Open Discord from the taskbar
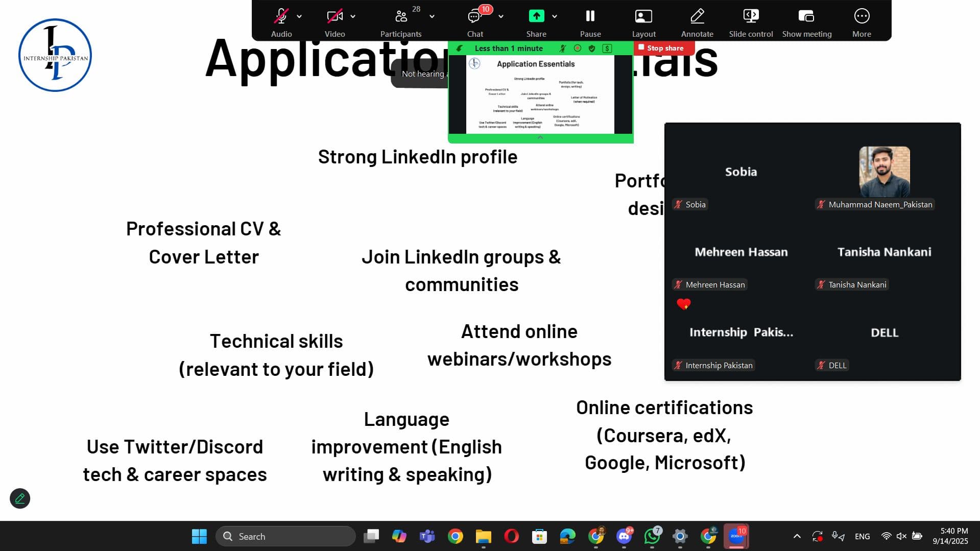Image resolution: width=980 pixels, height=551 pixels. tap(624, 536)
